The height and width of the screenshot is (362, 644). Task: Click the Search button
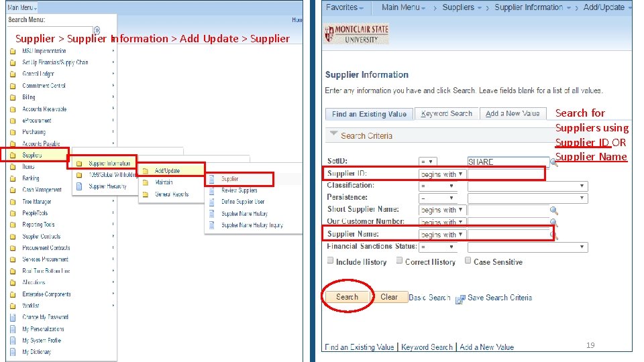(347, 297)
